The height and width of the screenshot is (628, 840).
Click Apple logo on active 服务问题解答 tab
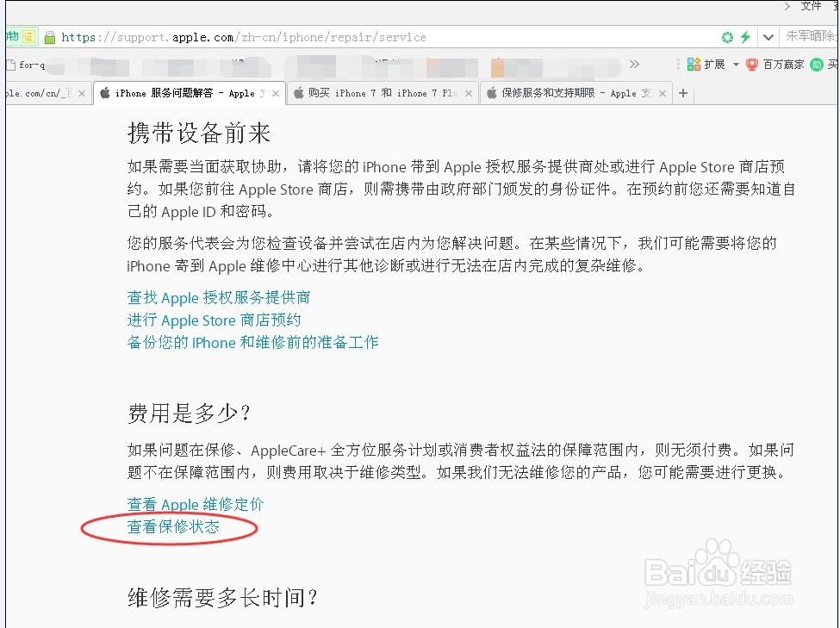[105, 93]
